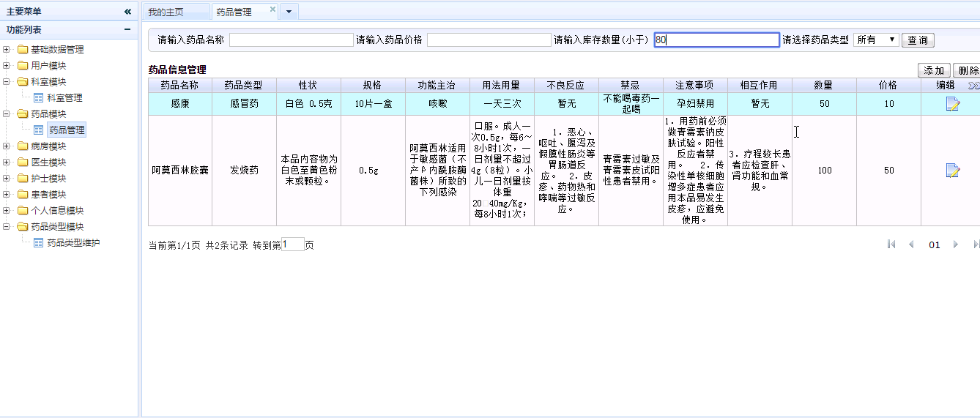Click the 阿莫西林胶囊 drug name cell
980x418 pixels.
pyautogui.click(x=179, y=171)
